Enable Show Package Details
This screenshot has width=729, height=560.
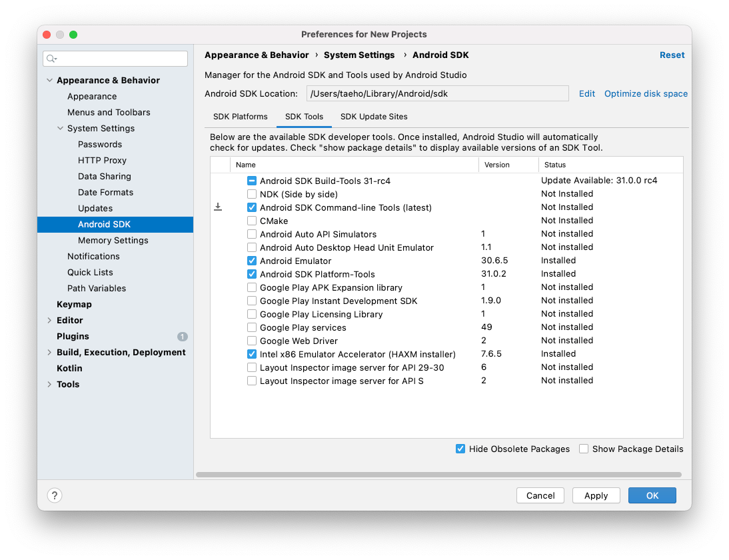click(x=584, y=449)
